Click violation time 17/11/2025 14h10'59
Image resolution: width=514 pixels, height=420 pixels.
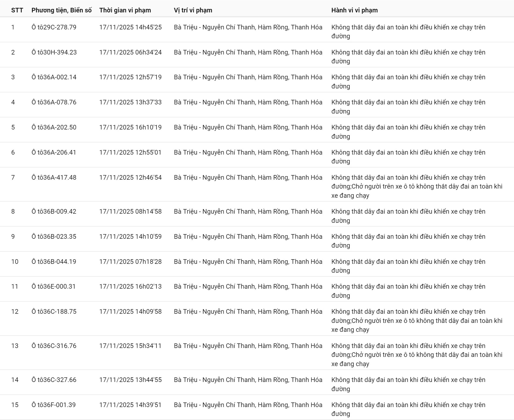coord(130,237)
